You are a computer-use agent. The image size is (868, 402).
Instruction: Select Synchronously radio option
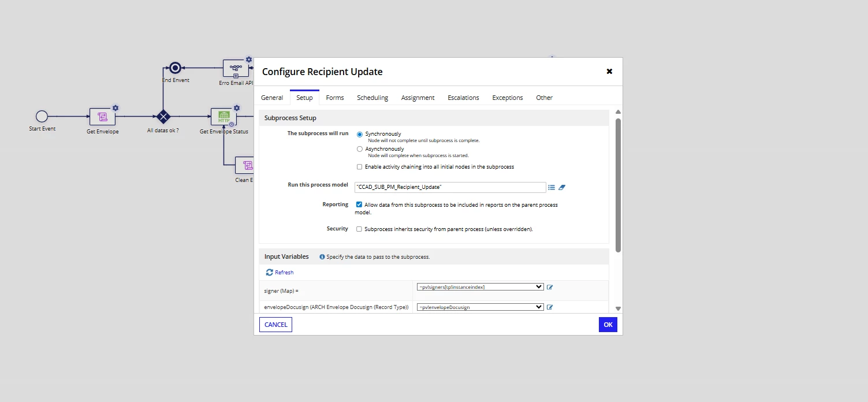[x=360, y=134]
